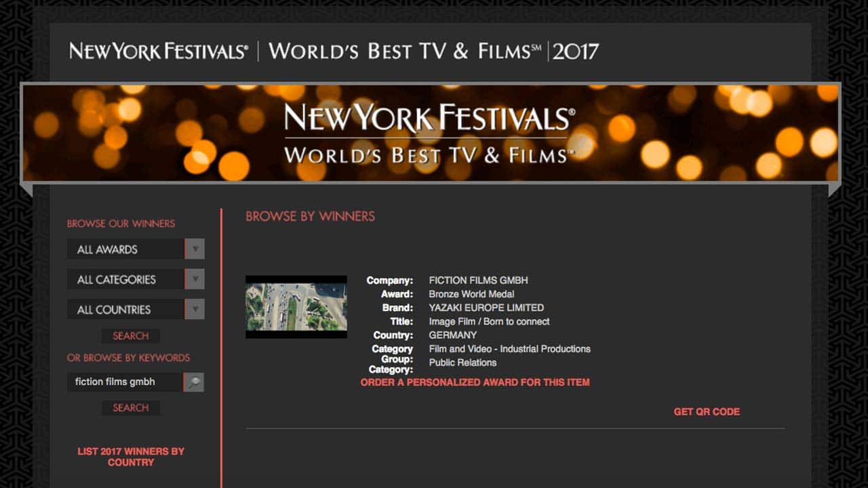Open the All Countries dropdown

[136, 309]
